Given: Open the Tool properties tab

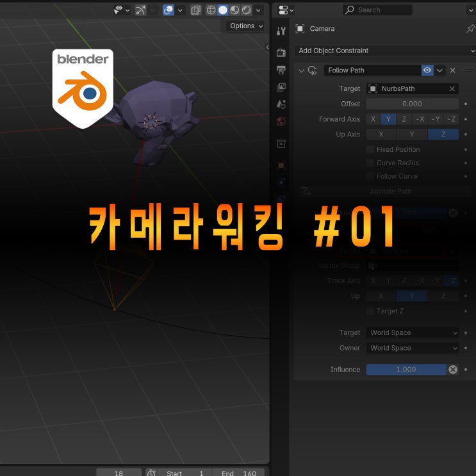Looking at the screenshot, I should point(281,31).
